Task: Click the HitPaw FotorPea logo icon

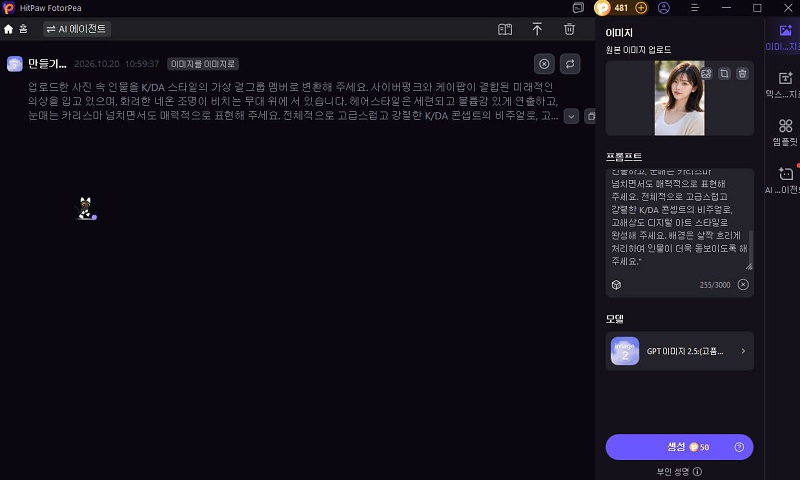Action: pos(9,8)
